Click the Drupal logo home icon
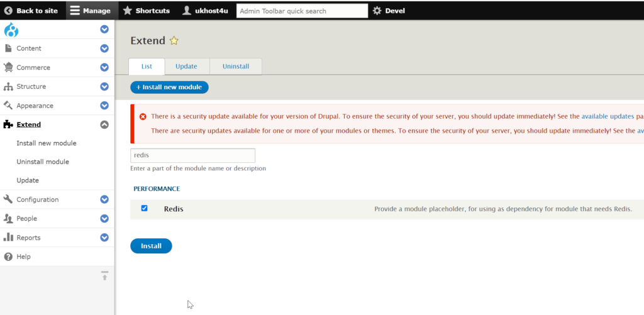The width and height of the screenshot is (644, 315). (x=11, y=30)
